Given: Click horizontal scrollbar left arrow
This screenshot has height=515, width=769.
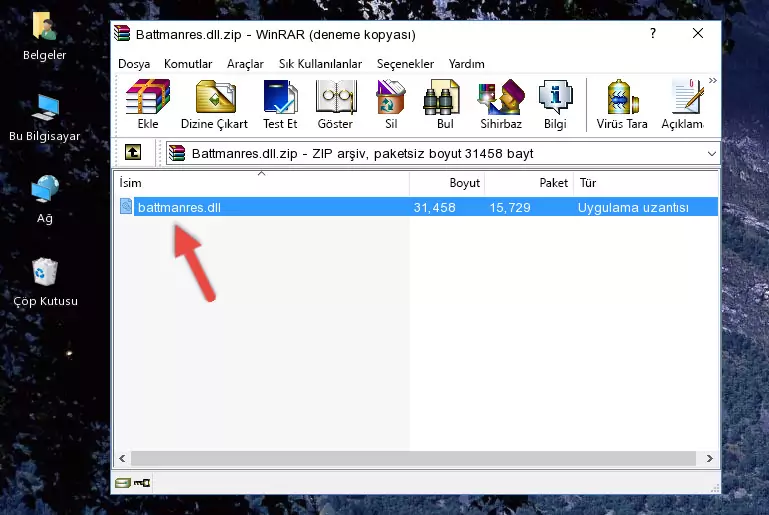Looking at the screenshot, I should [x=122, y=459].
